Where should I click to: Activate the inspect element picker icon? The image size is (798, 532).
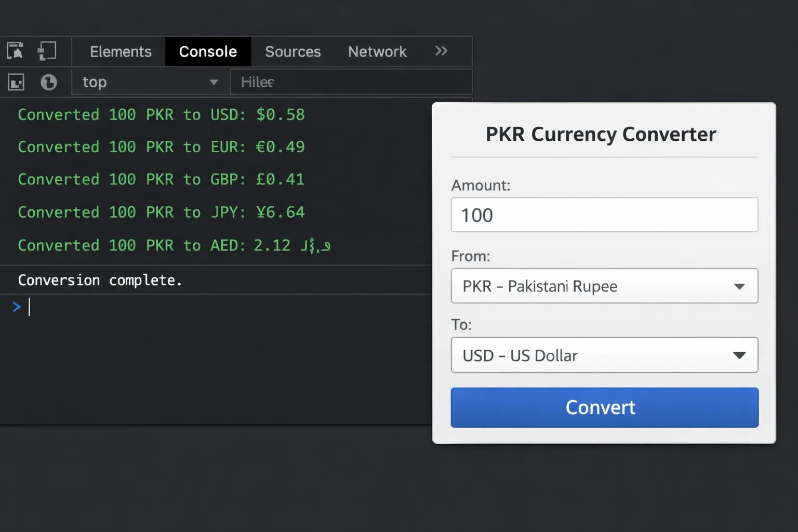(15, 51)
